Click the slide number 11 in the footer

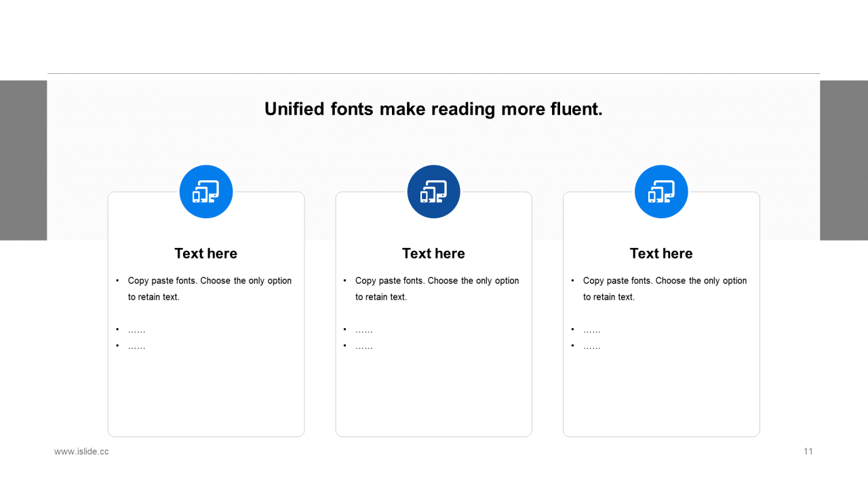[x=808, y=451]
